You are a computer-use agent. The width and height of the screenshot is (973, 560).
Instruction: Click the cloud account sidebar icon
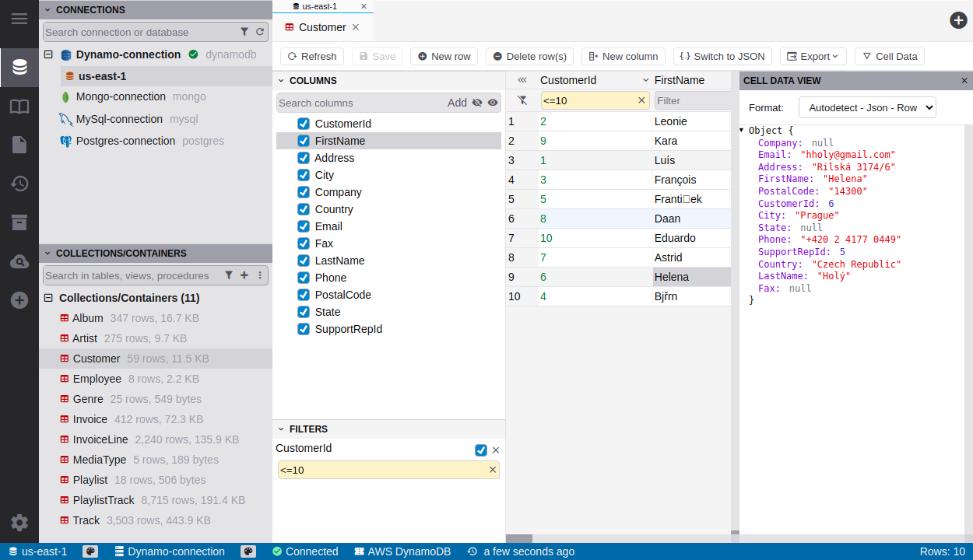(x=19, y=262)
